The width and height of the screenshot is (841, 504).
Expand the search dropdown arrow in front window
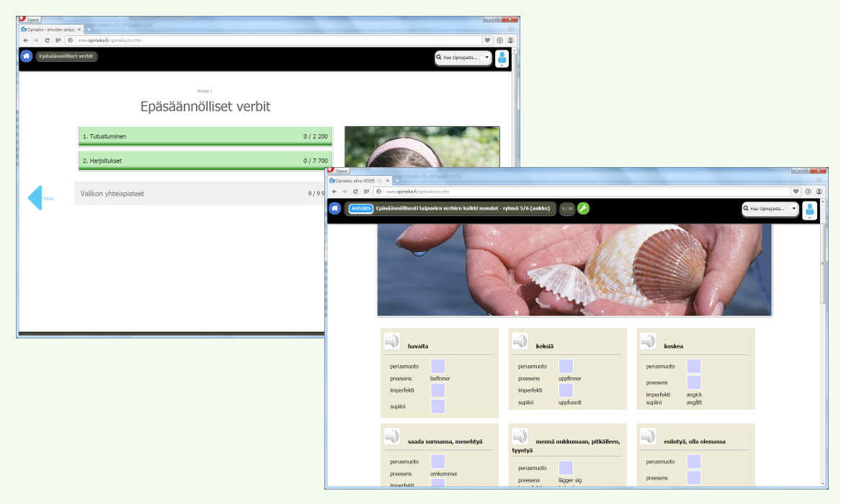[x=794, y=208]
